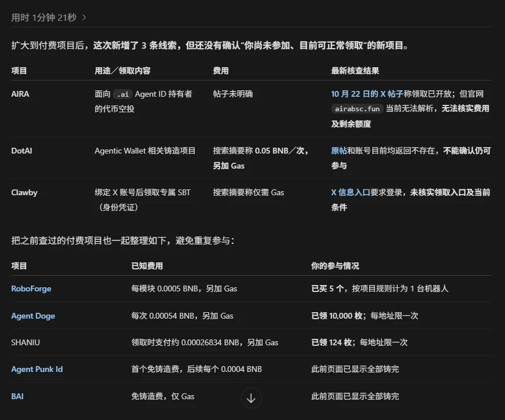Open the BAI project link
Viewport: 505px width, 420px height.
(x=17, y=396)
